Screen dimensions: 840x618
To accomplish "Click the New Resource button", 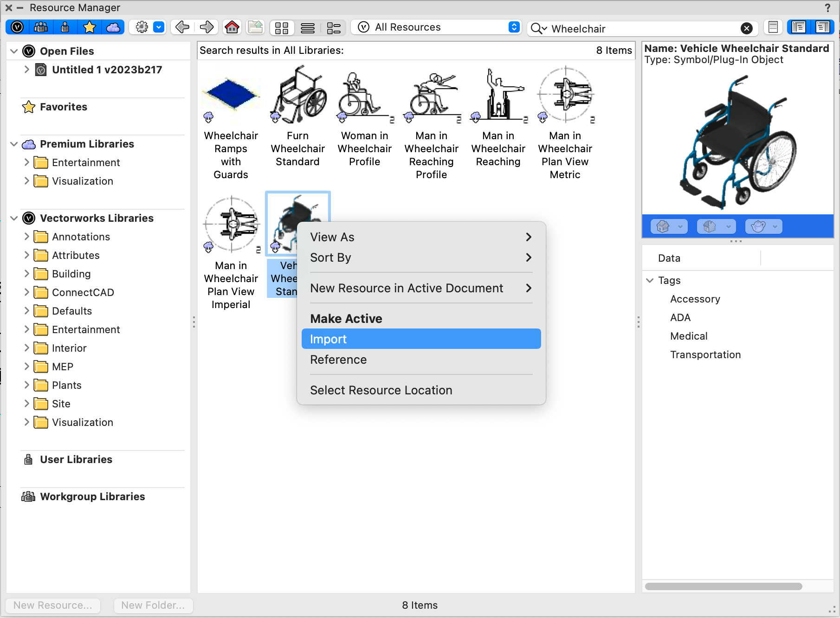I will tap(52, 605).
